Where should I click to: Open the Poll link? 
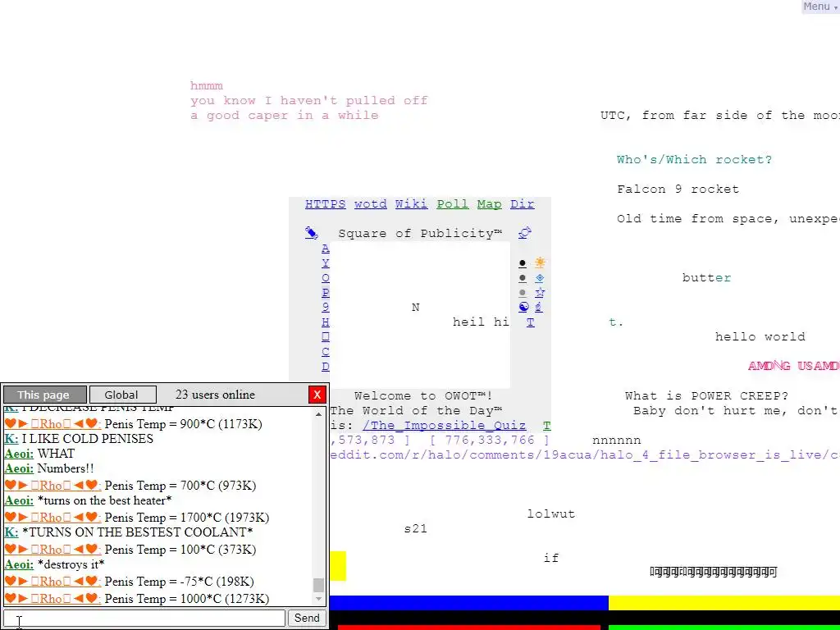[x=452, y=204]
